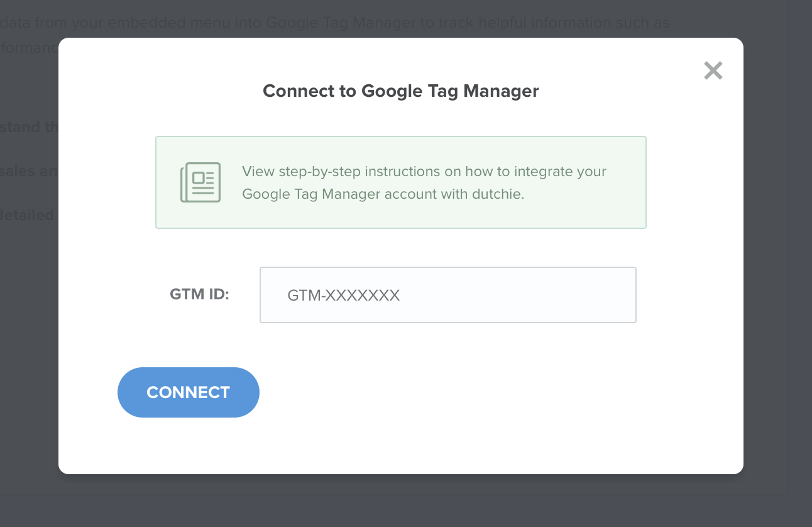This screenshot has height=527, width=812.
Task: Focus the GTM ID input field
Action: [448, 295]
